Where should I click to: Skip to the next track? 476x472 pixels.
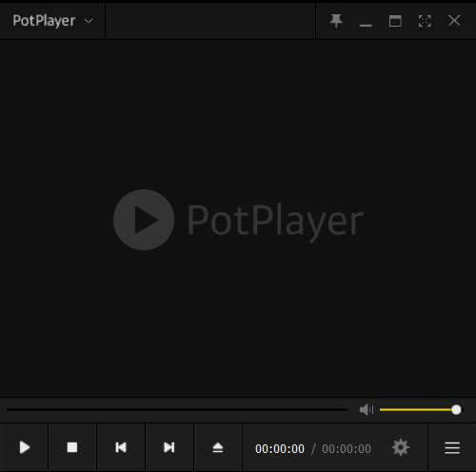coord(169,447)
